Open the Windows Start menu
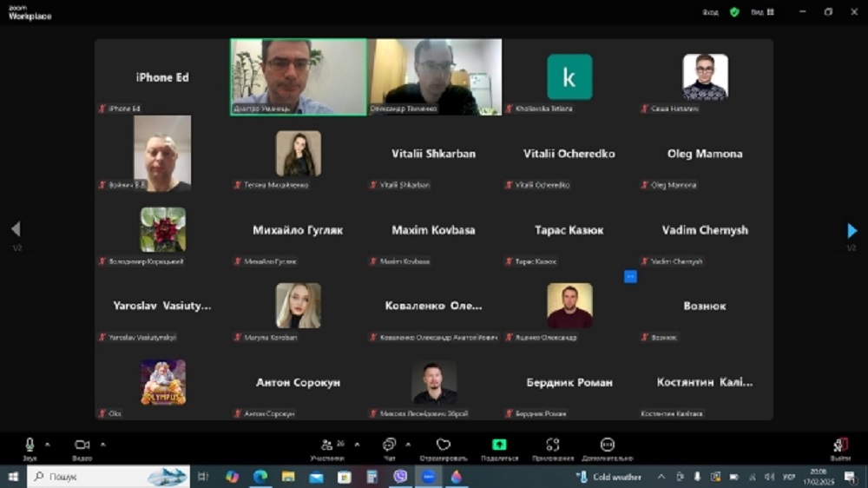Screen dimensions: 868x488 (13, 477)
